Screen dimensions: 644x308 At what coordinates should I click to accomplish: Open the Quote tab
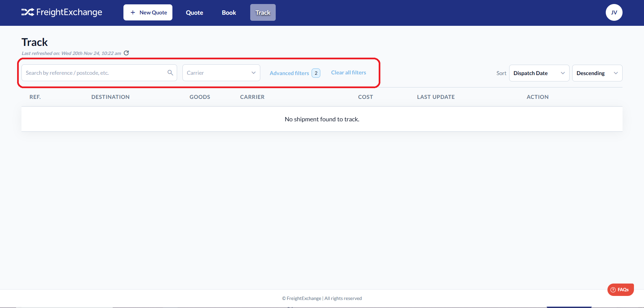(195, 12)
